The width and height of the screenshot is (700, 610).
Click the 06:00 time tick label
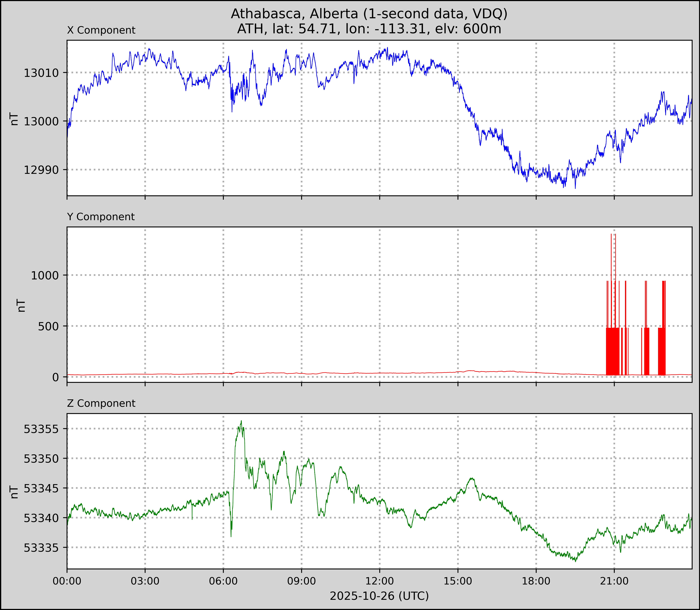223,581
